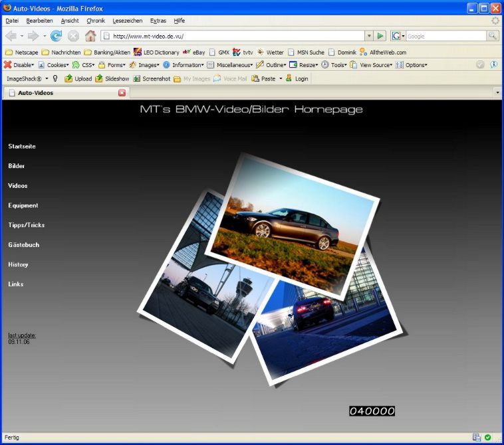Open the search engine selector dropdown

pos(398,36)
